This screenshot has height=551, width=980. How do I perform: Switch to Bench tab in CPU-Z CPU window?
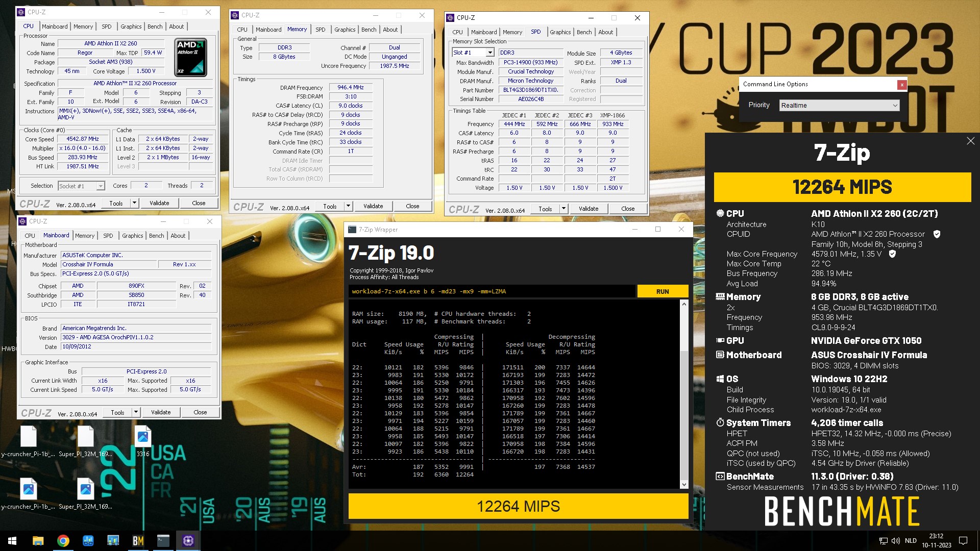[155, 27]
